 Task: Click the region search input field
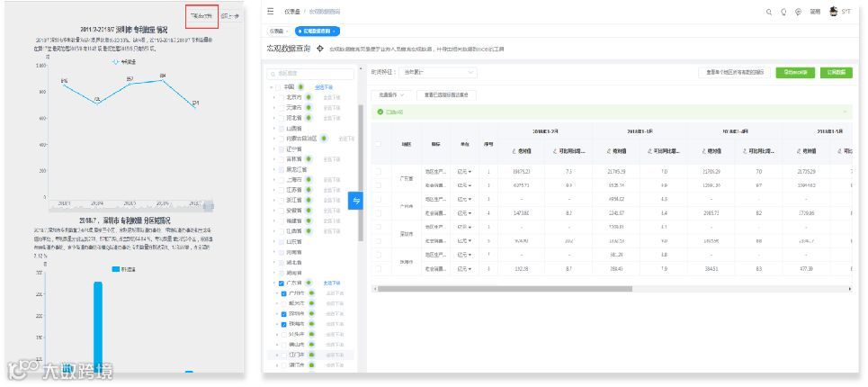click(x=310, y=74)
